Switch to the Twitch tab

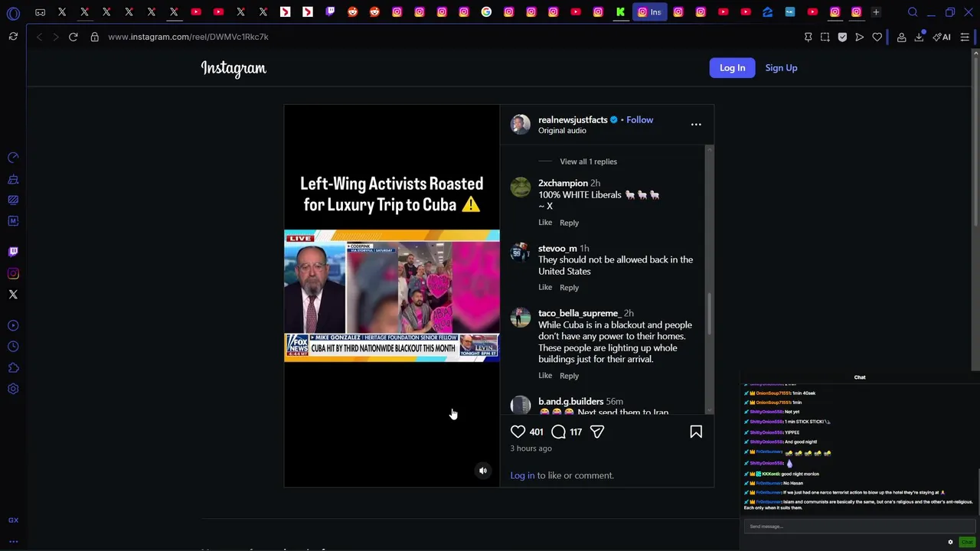(330, 12)
